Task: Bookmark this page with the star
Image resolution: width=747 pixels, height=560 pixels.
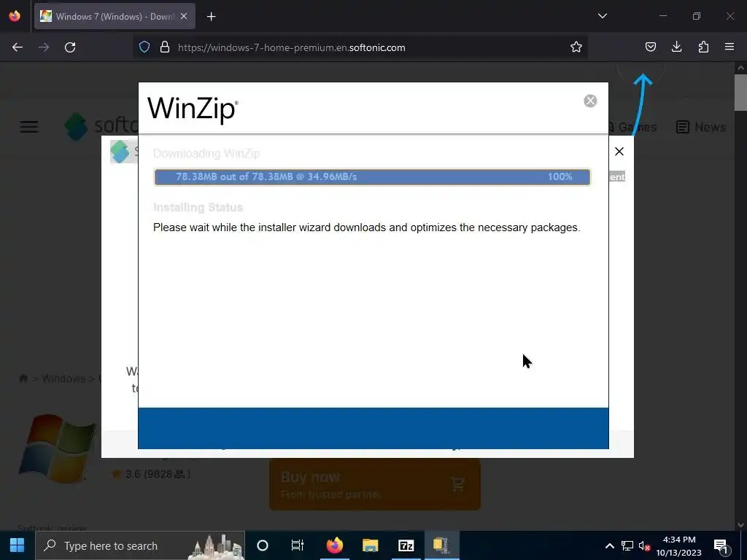Action: pos(576,47)
